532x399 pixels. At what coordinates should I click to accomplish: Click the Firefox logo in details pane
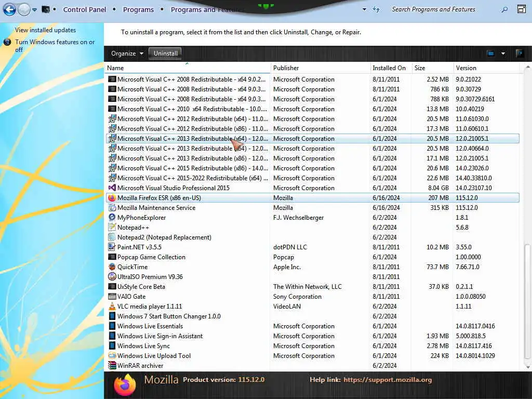click(125, 385)
